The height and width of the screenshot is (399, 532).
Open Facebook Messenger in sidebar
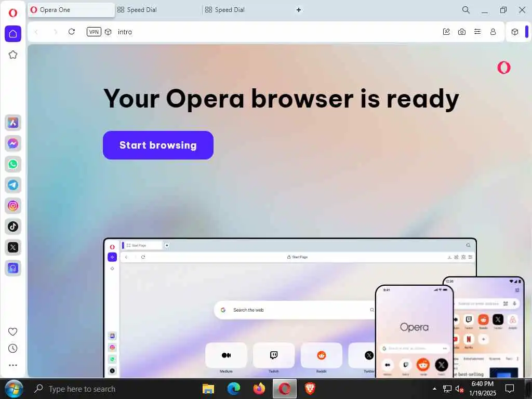coord(13,143)
